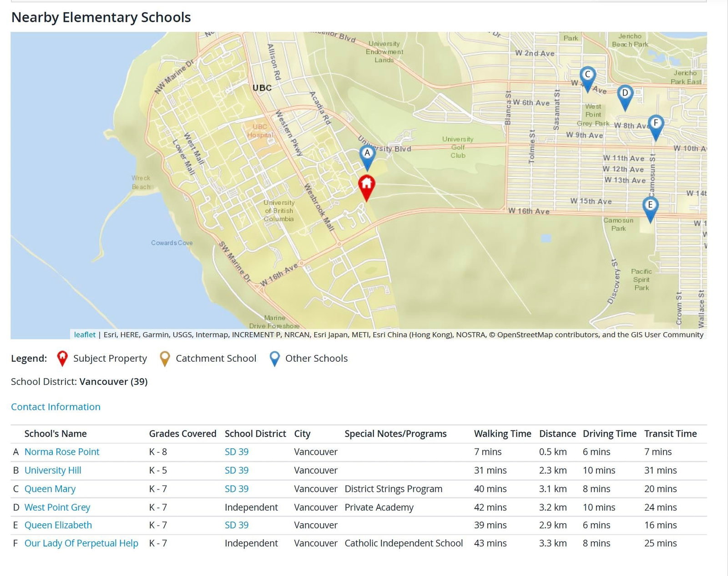Click the UBC label on the map
Image resolution: width=728 pixels, height=576 pixels.
coord(262,88)
